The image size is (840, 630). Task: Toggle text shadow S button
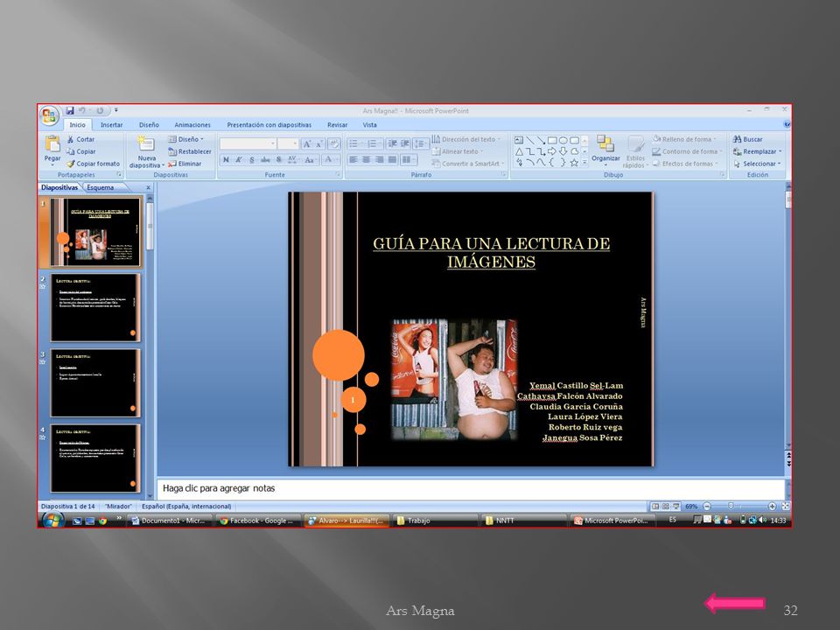[x=278, y=159]
